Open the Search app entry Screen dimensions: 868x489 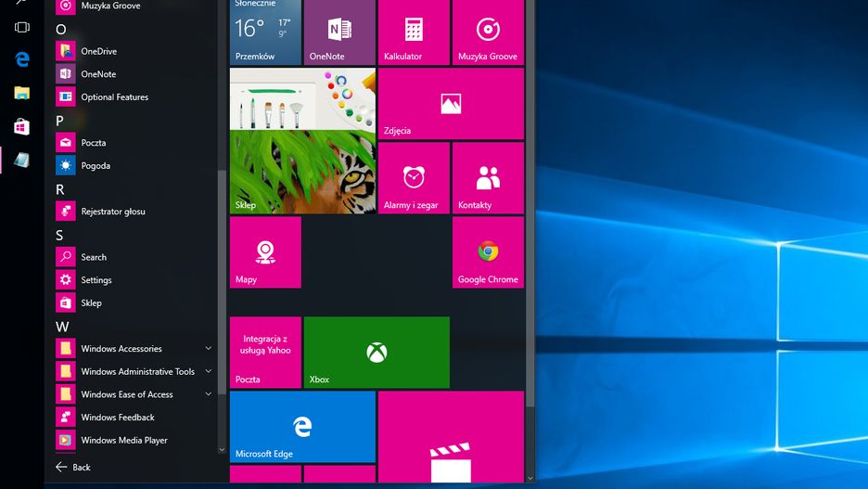click(x=133, y=257)
